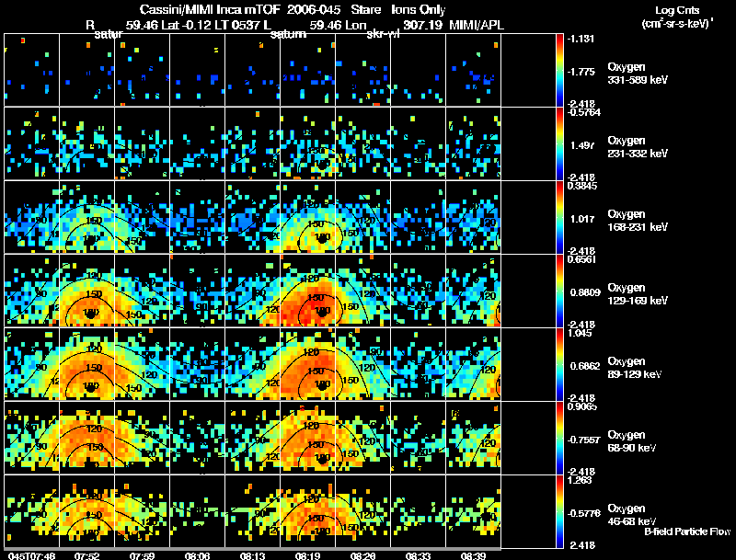Select the Oxygen 129-169 keV label
736x560 pixels.
[638, 294]
